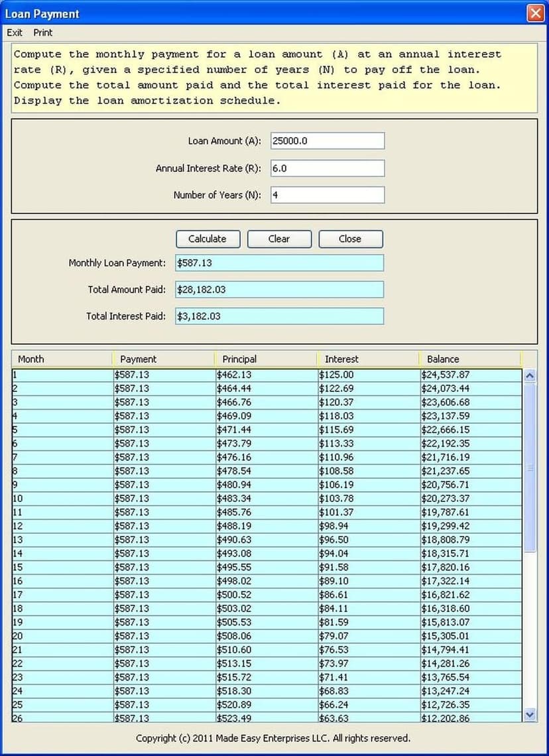Click the table scrollbar down arrow
549x756 pixels.
coord(530,715)
